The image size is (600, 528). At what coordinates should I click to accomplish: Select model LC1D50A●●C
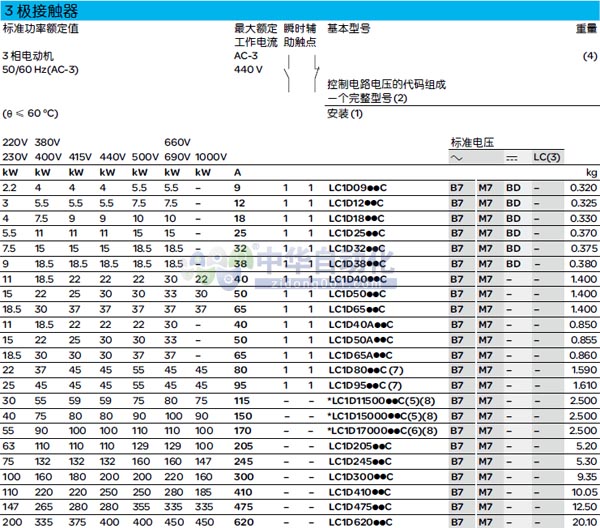click(x=361, y=340)
